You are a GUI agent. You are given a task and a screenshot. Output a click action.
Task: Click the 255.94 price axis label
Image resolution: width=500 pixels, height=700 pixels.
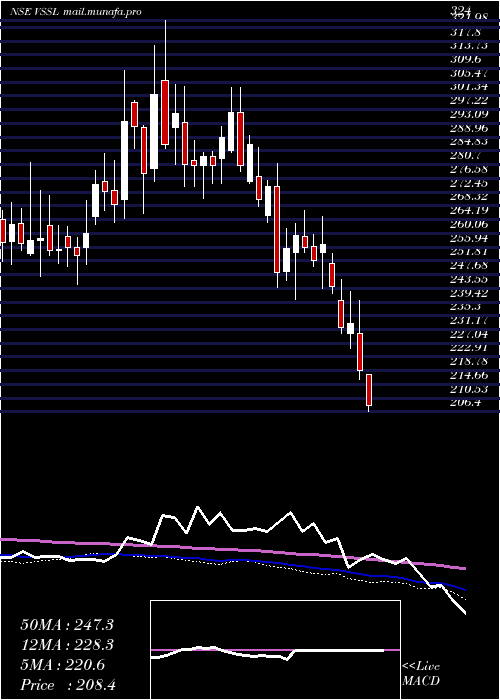[469, 238]
